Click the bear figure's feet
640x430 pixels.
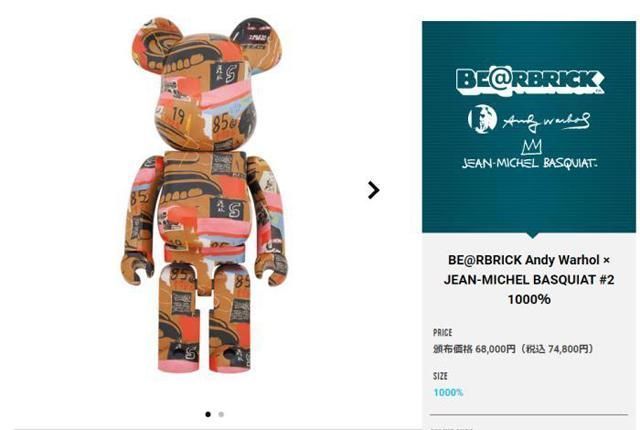tap(204, 359)
